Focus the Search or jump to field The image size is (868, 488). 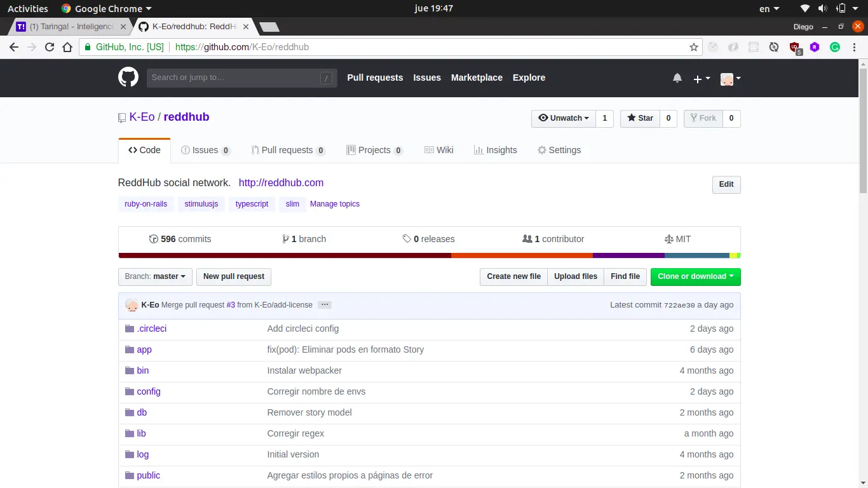(x=241, y=78)
